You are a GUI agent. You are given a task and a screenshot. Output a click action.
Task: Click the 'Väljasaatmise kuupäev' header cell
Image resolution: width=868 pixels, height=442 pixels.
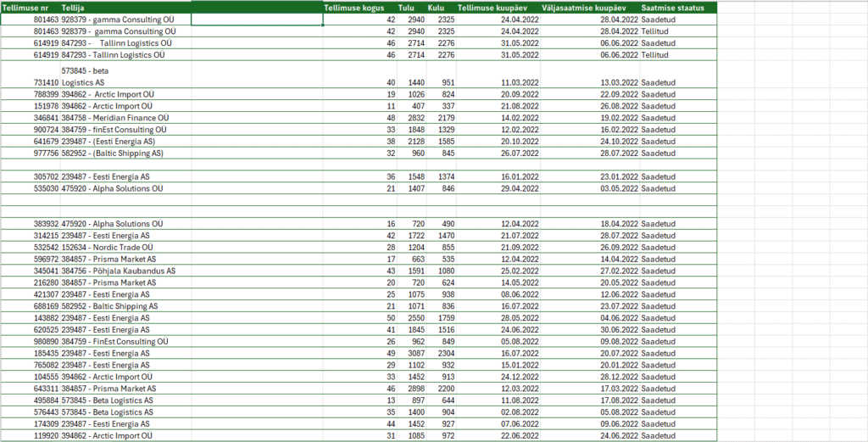tap(590, 7)
